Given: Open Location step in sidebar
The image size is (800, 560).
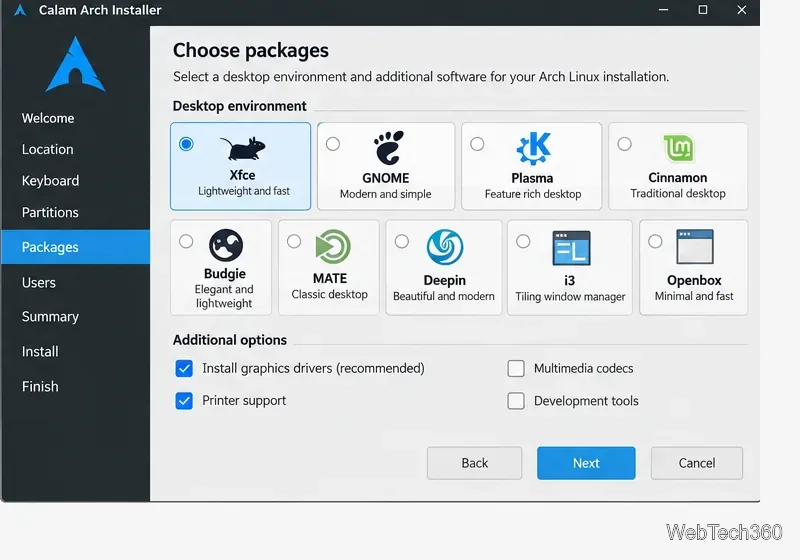Looking at the screenshot, I should pyautogui.click(x=47, y=149).
